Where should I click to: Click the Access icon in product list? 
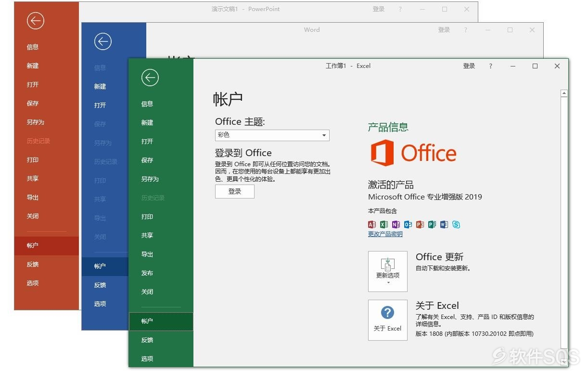pos(372,225)
